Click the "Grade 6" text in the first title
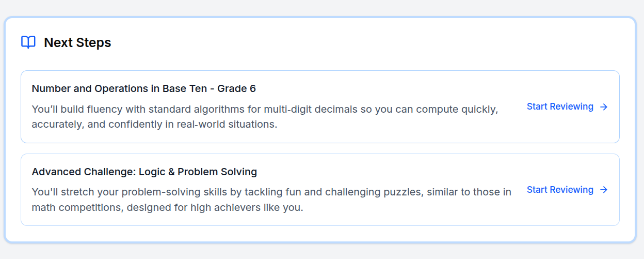The image size is (644, 259). click(x=236, y=88)
